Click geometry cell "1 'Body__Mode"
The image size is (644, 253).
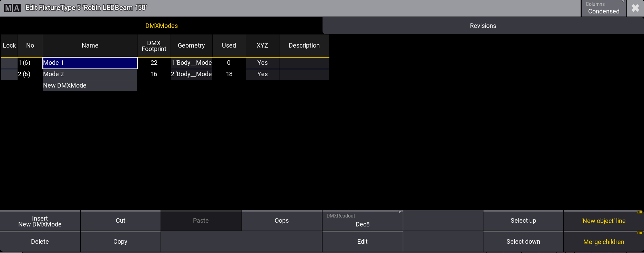192,63
